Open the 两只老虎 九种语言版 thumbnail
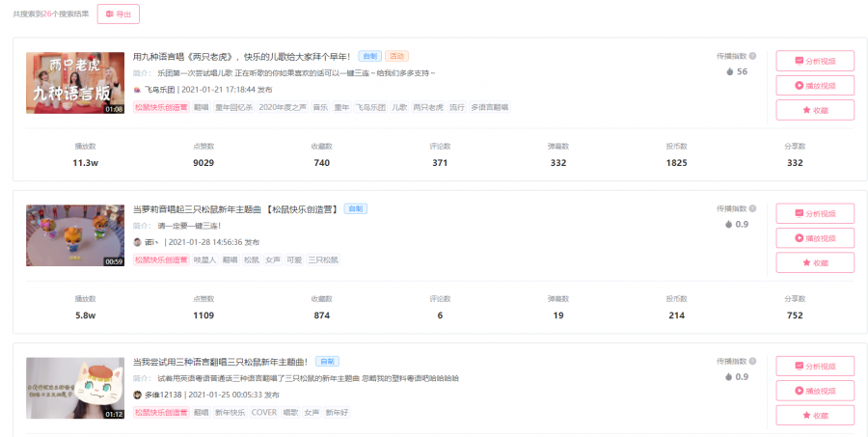This screenshot has width=868, height=437. coord(75,83)
